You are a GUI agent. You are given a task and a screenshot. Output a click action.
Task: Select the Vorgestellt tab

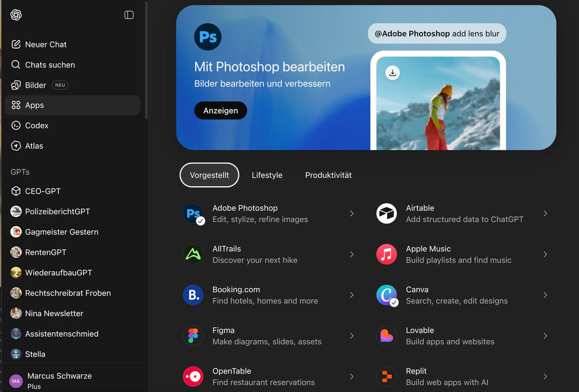click(x=209, y=175)
